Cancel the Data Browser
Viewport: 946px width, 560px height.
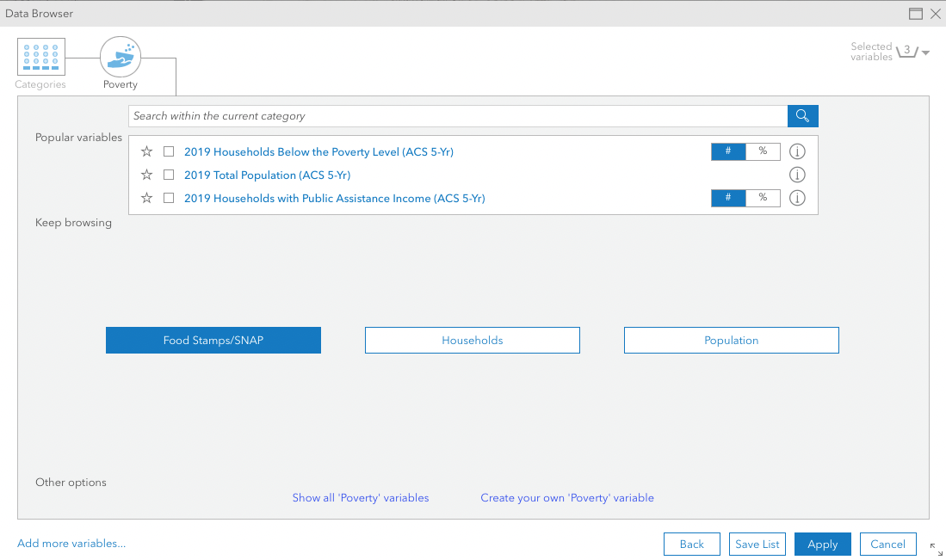(888, 544)
